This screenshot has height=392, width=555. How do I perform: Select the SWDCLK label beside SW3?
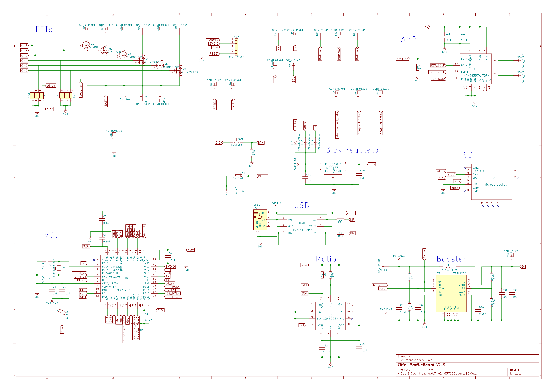[213, 40]
